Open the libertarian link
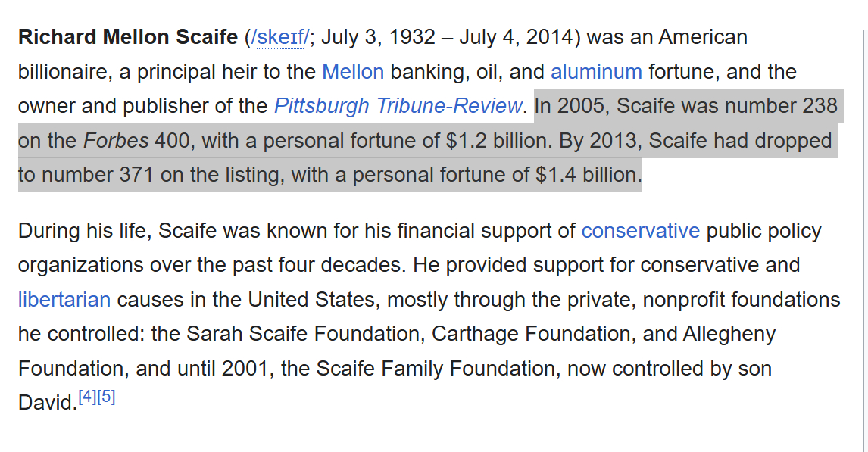 (64, 300)
